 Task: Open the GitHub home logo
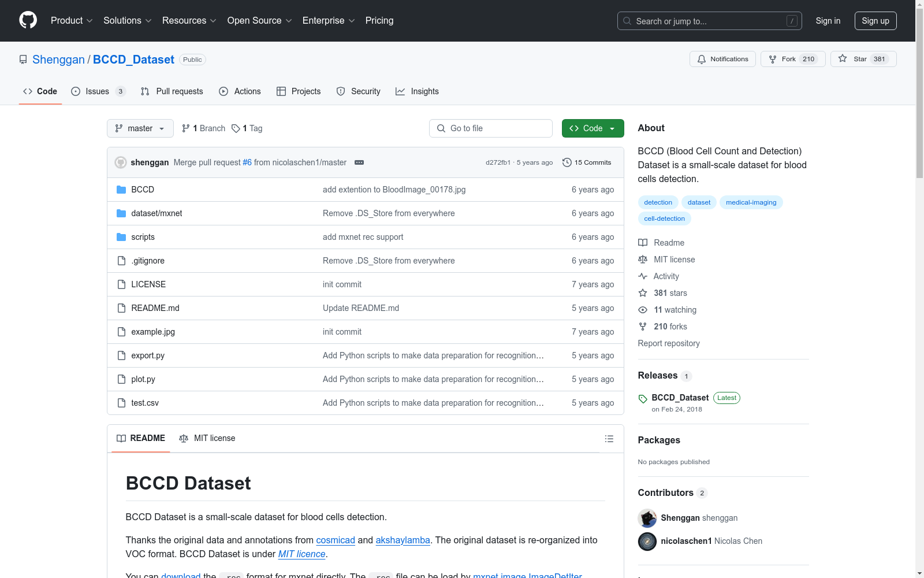coord(28,20)
